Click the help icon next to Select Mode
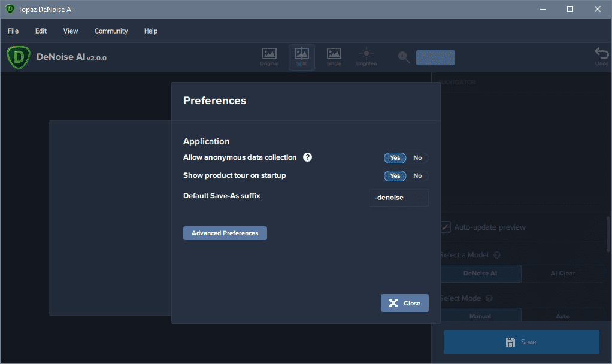 point(489,299)
